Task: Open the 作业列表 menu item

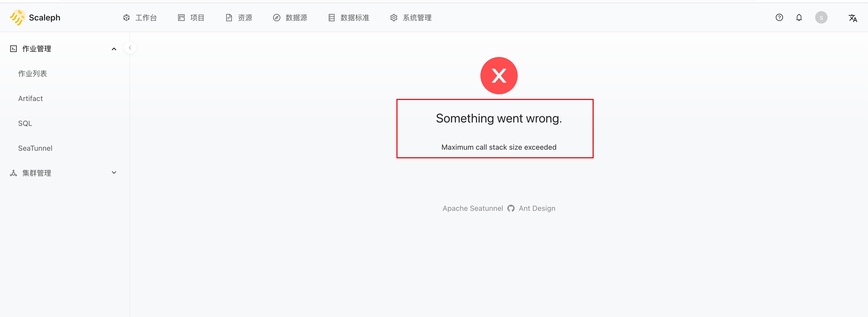Action: pyautogui.click(x=33, y=74)
